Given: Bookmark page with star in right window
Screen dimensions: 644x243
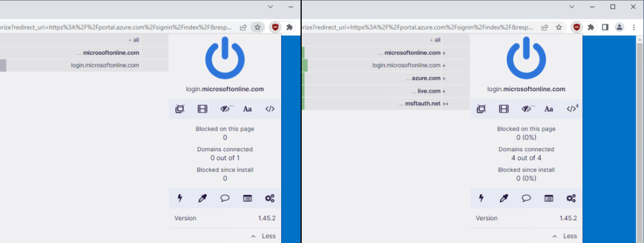Looking at the screenshot, I should 559,27.
